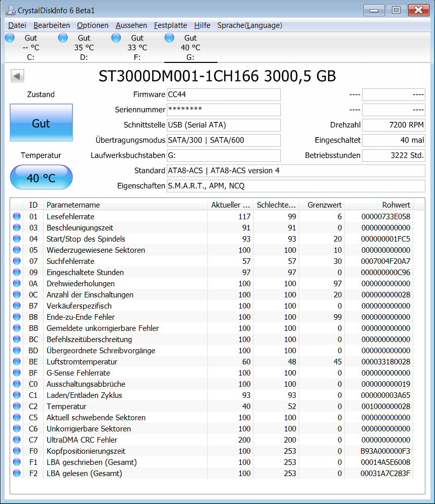Screen dimensions: 435x504
Task: Click the Eingeschaltet field 40 mal
Action: point(393,140)
